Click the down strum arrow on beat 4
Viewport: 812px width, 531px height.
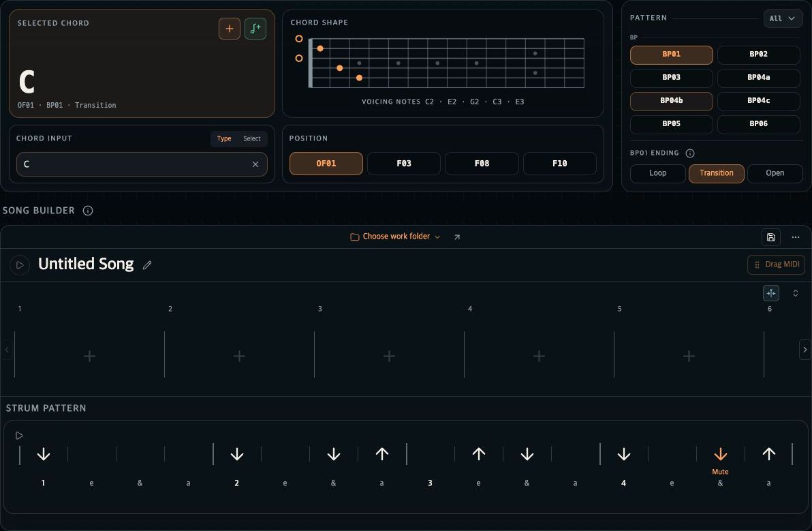click(624, 455)
